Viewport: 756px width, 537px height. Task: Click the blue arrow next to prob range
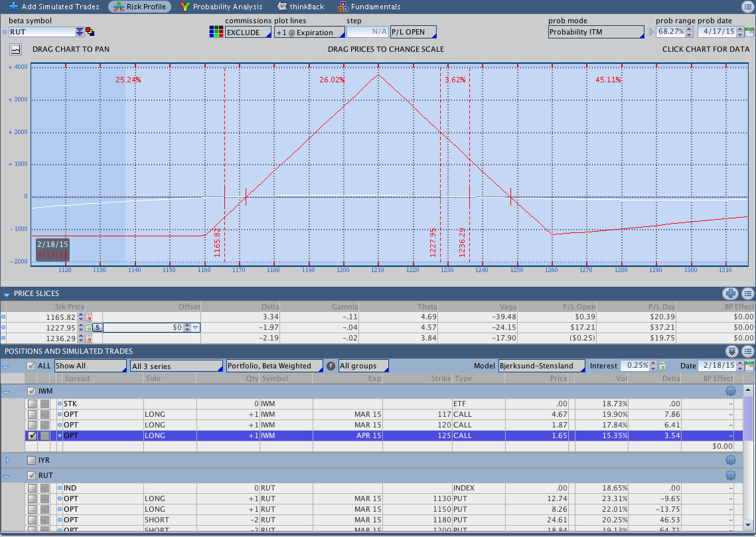point(652,32)
